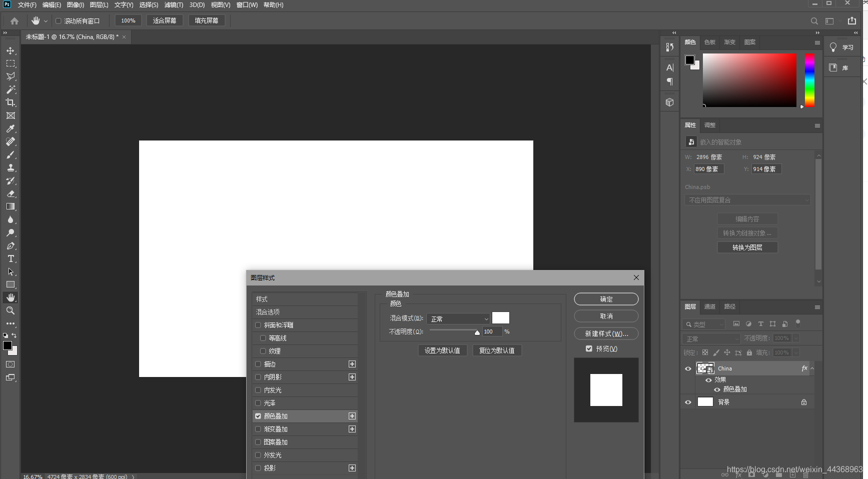Screen dimensions: 868x479
Task: Select the Eyedropper tool
Action: tap(11, 128)
